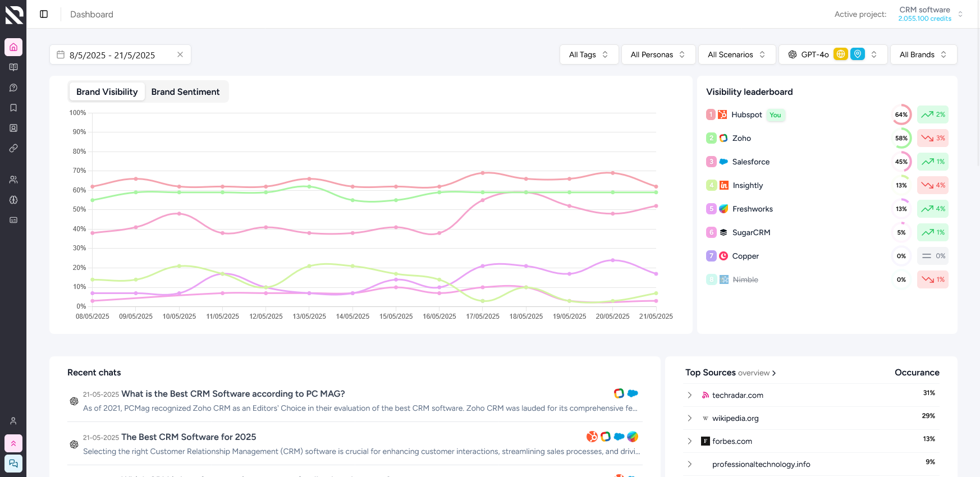Click the OpenAI icon beside Best CRM 2025 chat
This screenshot has width=980, height=477.
pos(74,444)
